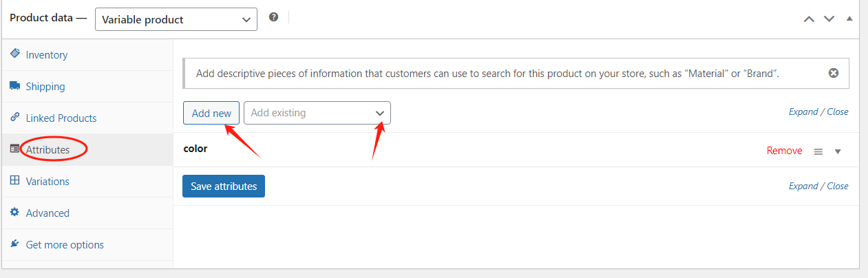The image size is (868, 278).
Task: Save attributes with the blue button
Action: click(224, 186)
